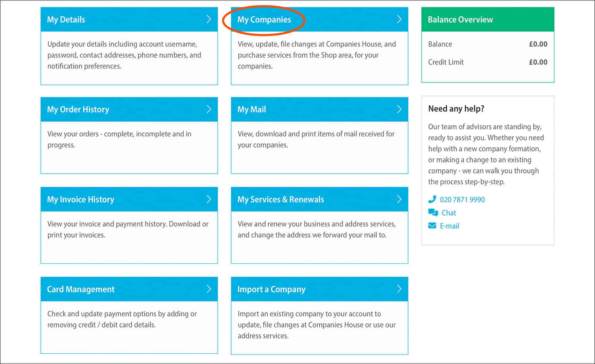Click the phone icon next to 020 7871 9990
The image size is (595, 364).
click(433, 199)
